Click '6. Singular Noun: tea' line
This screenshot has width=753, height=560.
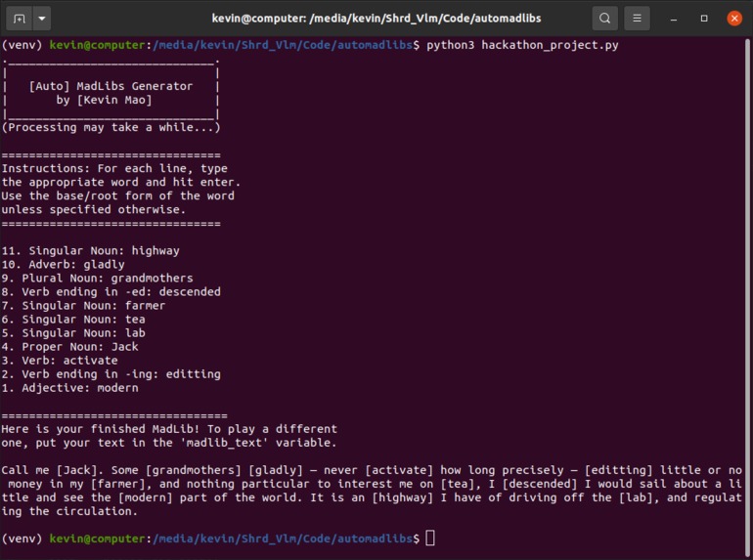[73, 320]
